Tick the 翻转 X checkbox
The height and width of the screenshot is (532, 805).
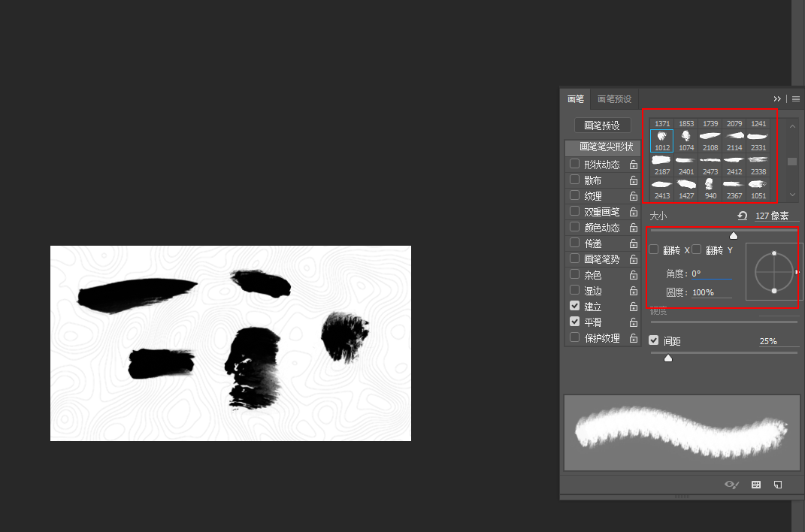pos(654,249)
